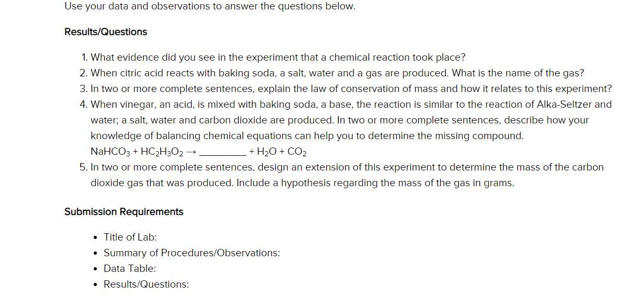Click the CO2 product in the equation
644x308 pixels.
coord(297,152)
